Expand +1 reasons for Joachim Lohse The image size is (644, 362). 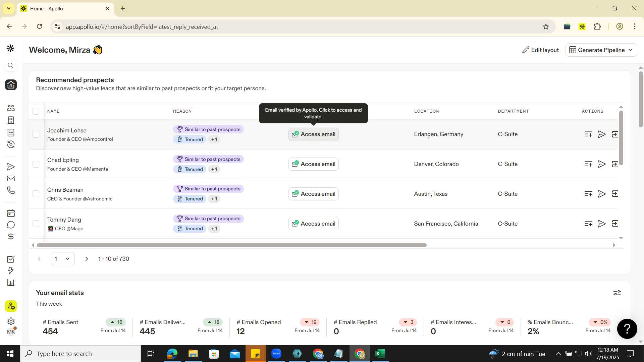coord(214,139)
